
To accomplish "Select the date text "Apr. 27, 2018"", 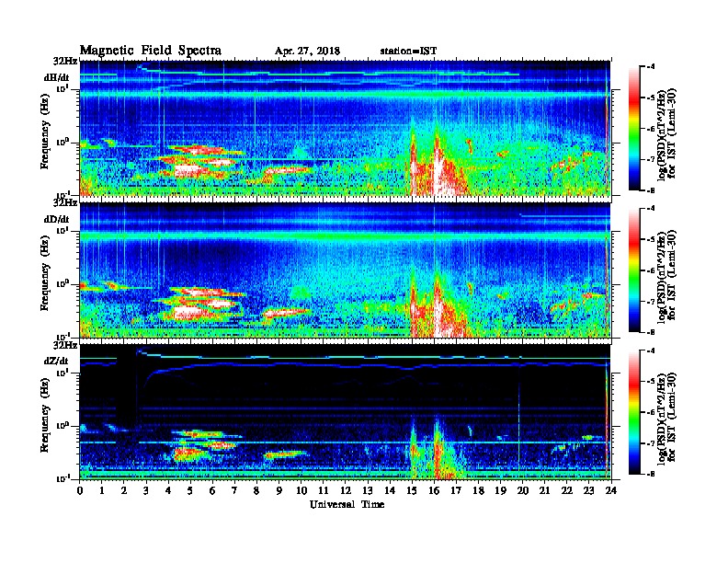I will coord(307,52).
